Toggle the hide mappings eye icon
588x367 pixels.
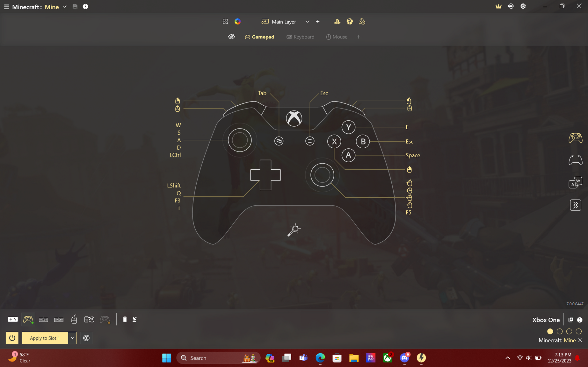[x=231, y=37]
